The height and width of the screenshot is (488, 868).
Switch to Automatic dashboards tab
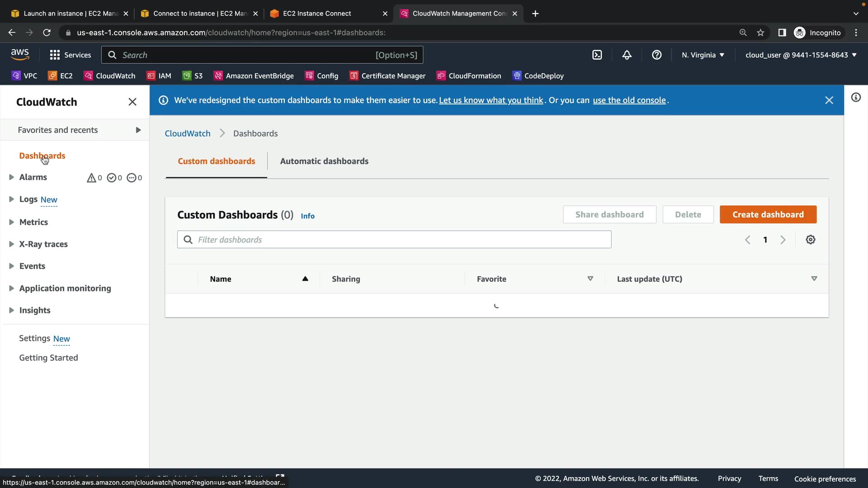pyautogui.click(x=324, y=161)
